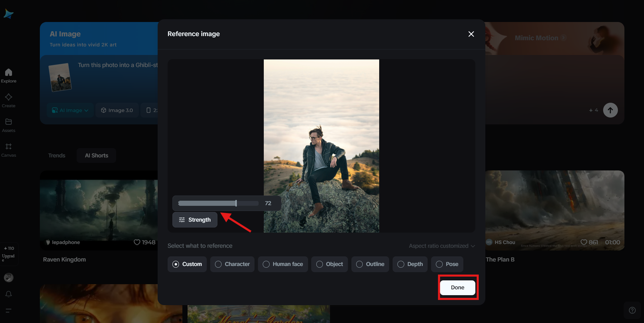Click the lepadphone author name

click(x=66, y=242)
